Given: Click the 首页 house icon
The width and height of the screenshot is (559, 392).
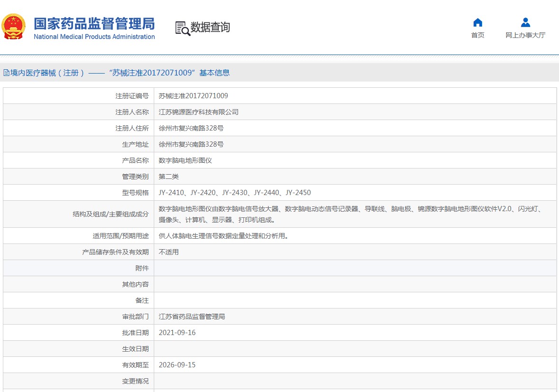Looking at the screenshot, I should click(x=478, y=23).
